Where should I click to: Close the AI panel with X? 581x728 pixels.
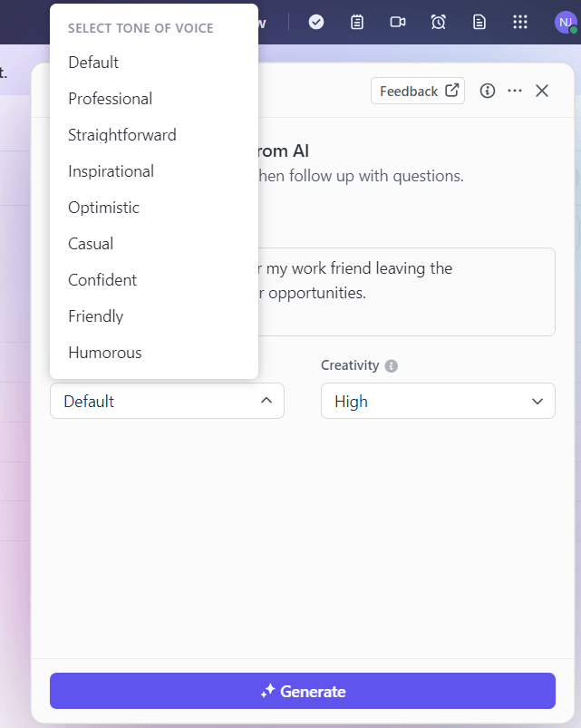pyautogui.click(x=542, y=91)
